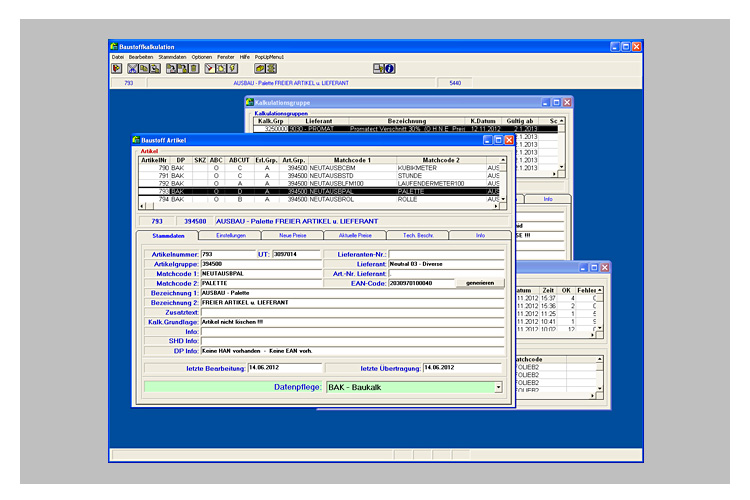Click the Baustoffkalkulation title bar app icon
Screen dimensions: 750x500
[114, 46]
